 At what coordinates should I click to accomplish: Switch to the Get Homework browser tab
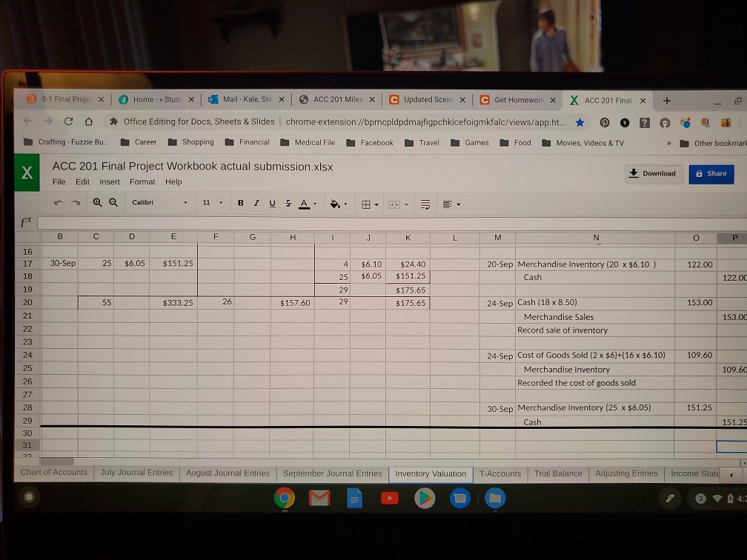tap(518, 100)
